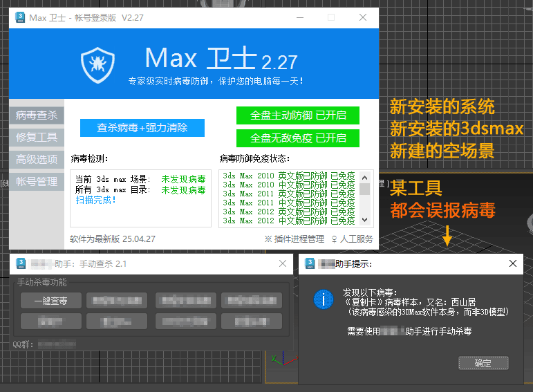This screenshot has height=392, width=533.
Task: Toggle 全盘无敌免疫 已开启 immunity
Action: pyautogui.click(x=298, y=138)
